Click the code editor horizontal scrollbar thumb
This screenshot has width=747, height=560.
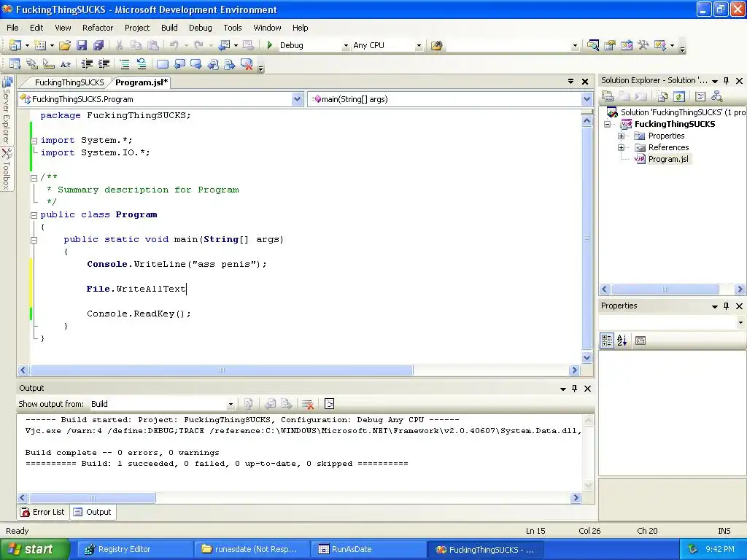click(222, 370)
